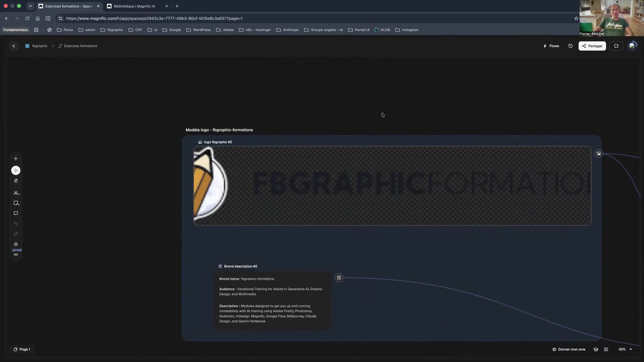The width and height of the screenshot is (644, 362).
Task: Open the user profile avatar
Action: click(633, 46)
